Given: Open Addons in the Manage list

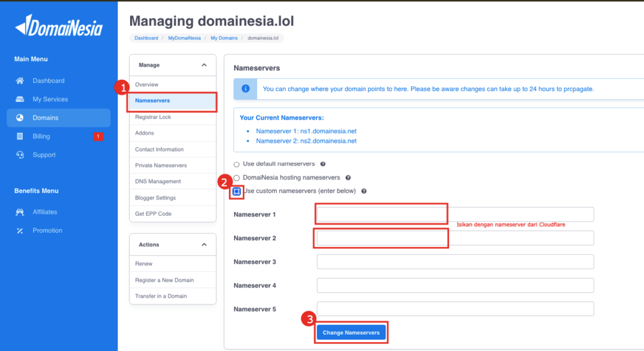Looking at the screenshot, I should point(172,133).
